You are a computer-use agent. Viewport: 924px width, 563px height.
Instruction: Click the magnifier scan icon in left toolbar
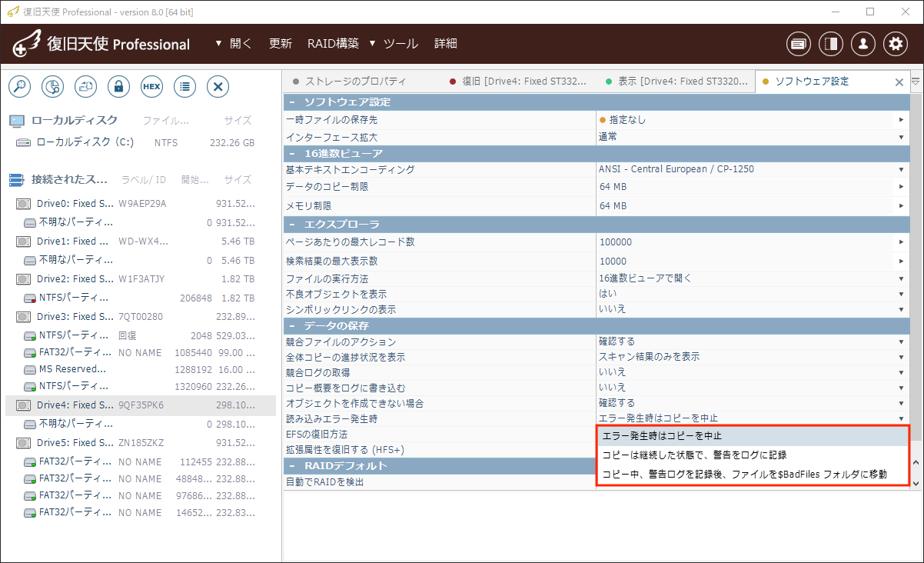point(19,86)
